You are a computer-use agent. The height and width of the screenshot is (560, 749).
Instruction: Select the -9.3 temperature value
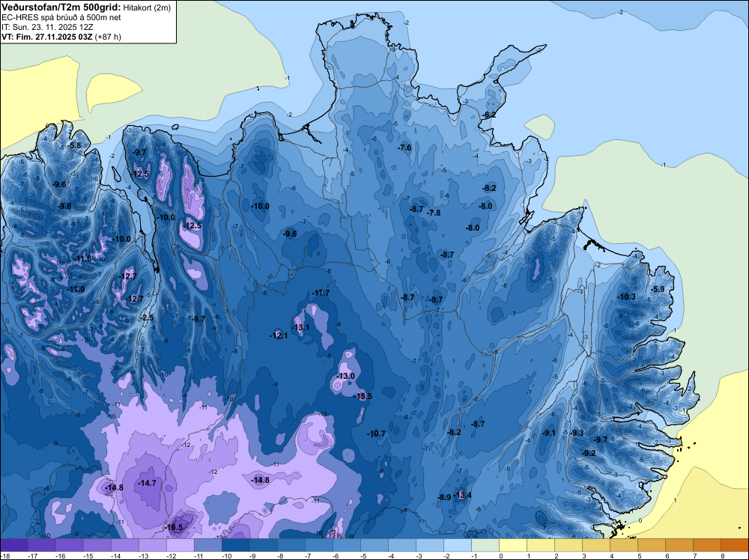click(577, 433)
